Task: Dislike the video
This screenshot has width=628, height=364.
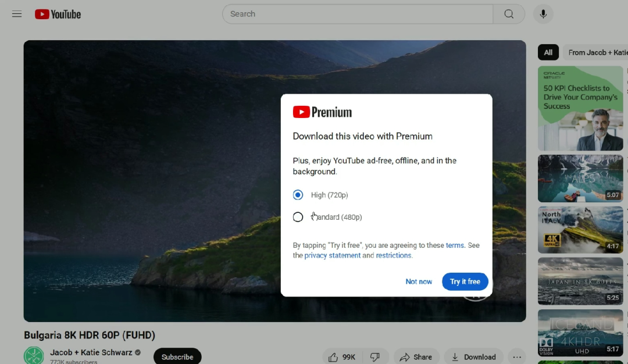Action: (375, 357)
